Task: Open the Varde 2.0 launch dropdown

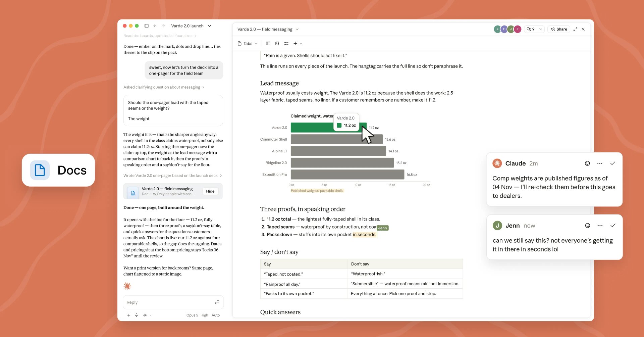Action: 191,26
